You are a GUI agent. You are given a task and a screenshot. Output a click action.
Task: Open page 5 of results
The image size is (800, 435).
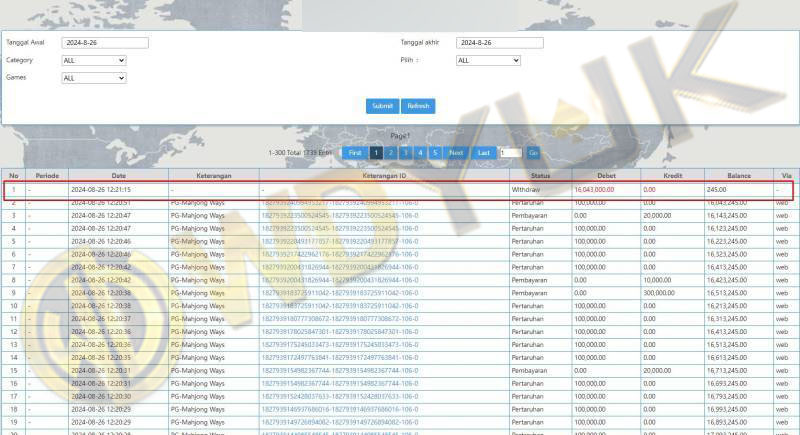click(x=434, y=153)
